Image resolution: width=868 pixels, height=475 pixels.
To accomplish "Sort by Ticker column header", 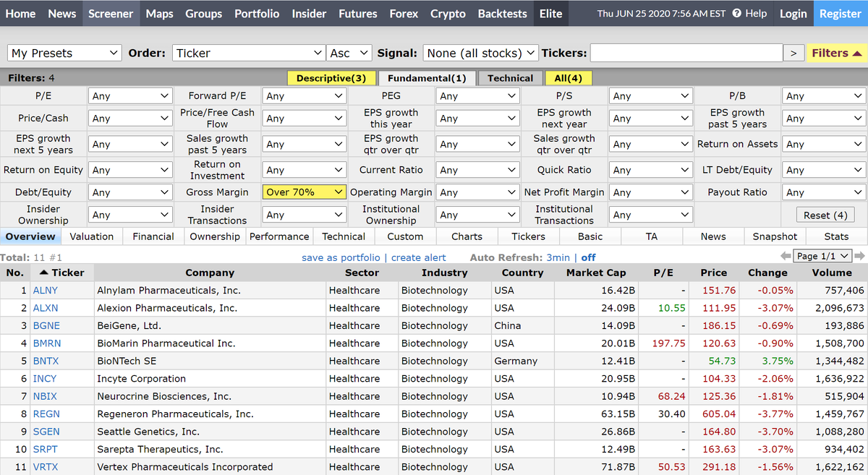I will coord(62,273).
